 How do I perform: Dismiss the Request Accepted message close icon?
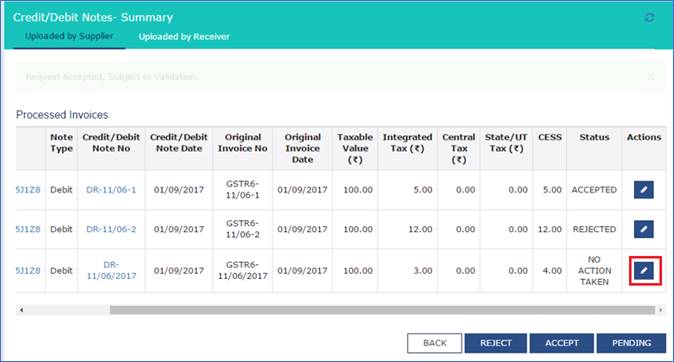pyautogui.click(x=651, y=77)
